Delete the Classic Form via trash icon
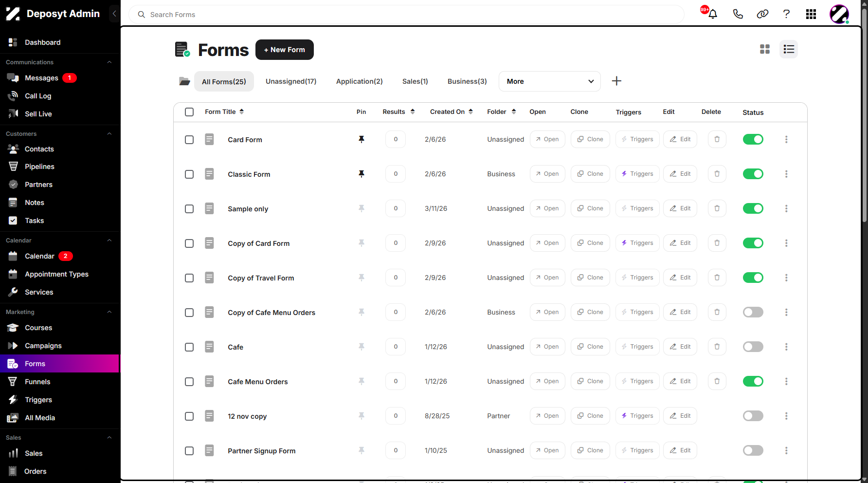This screenshot has width=868, height=483. [x=717, y=174]
